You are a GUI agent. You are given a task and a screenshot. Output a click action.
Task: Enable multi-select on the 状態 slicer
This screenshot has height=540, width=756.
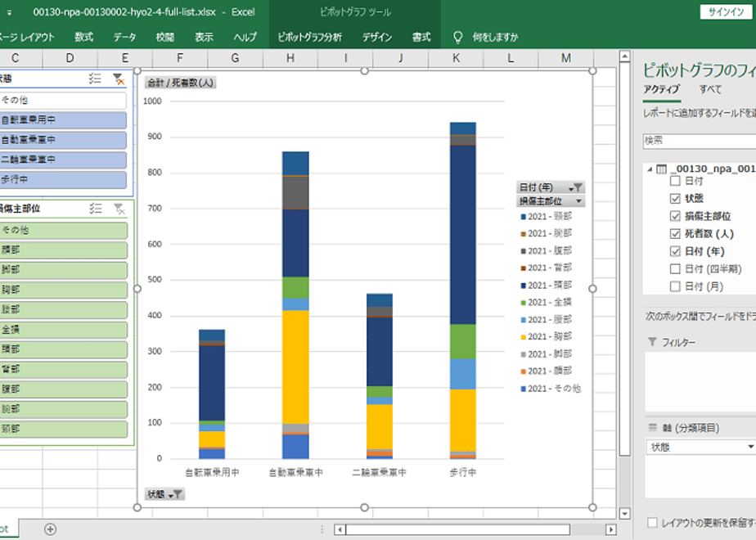coord(95,79)
